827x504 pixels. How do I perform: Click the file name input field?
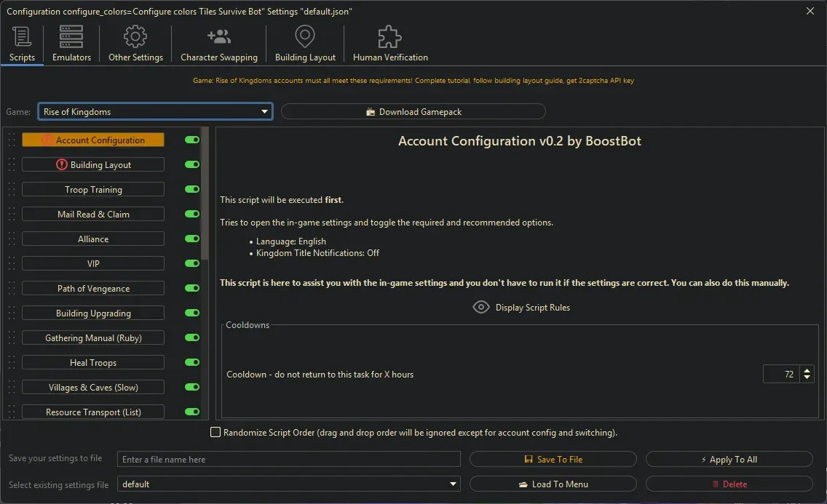[289, 459]
